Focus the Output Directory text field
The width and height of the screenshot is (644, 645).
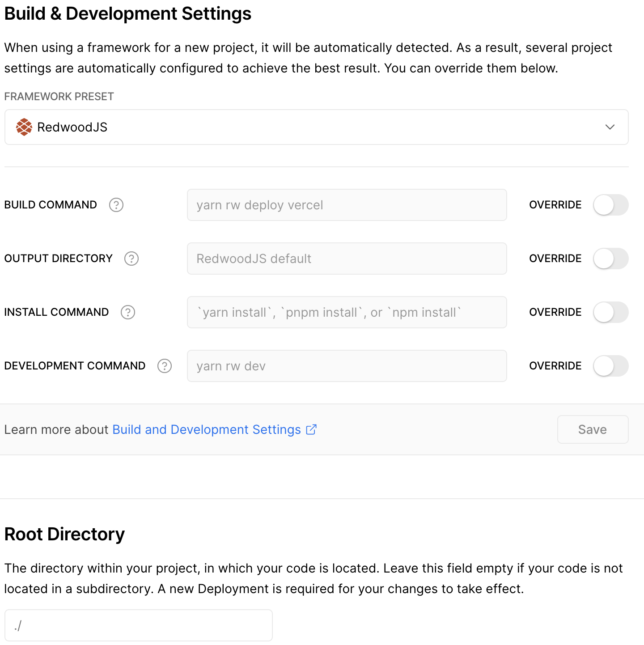[x=347, y=259]
